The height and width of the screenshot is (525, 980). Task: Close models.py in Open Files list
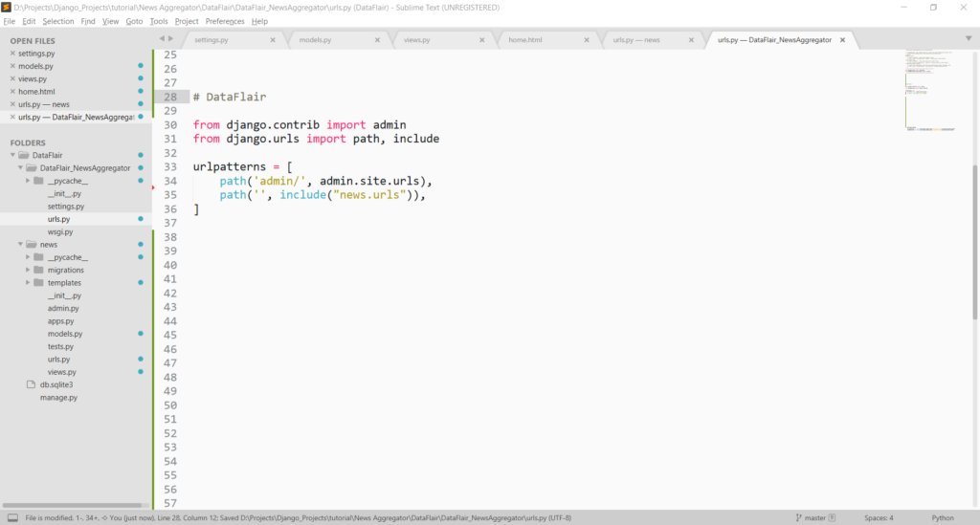coord(12,66)
